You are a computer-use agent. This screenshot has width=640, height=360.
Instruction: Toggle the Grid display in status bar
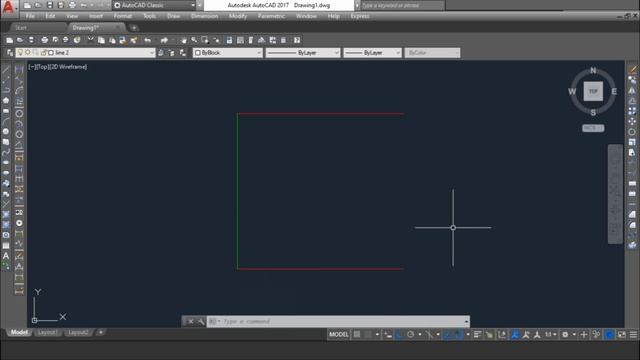pos(357,335)
